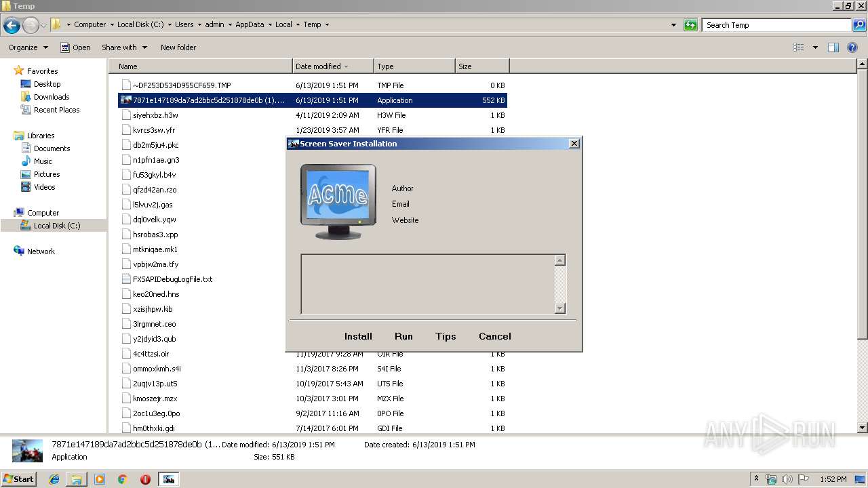Select the kvrcs3sw.yfr file

pyautogui.click(x=313, y=130)
